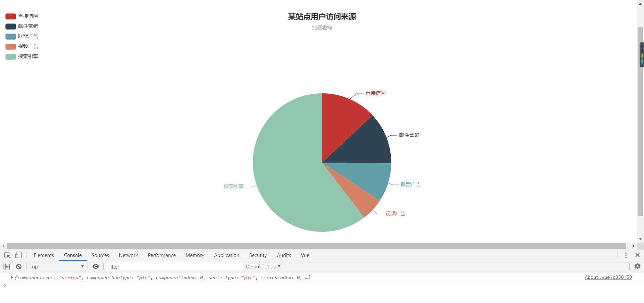
Task: Toggle the 视频广告 legend entry
Action: 28,46
